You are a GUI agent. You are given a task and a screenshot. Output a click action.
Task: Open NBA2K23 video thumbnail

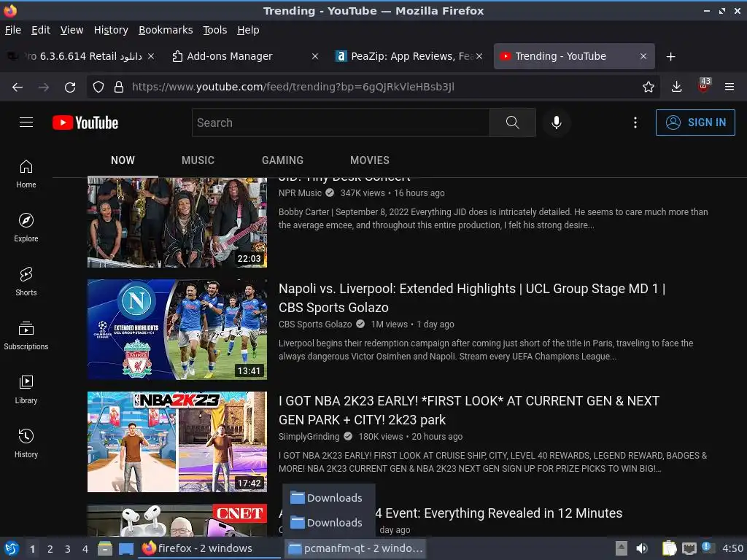[177, 442]
